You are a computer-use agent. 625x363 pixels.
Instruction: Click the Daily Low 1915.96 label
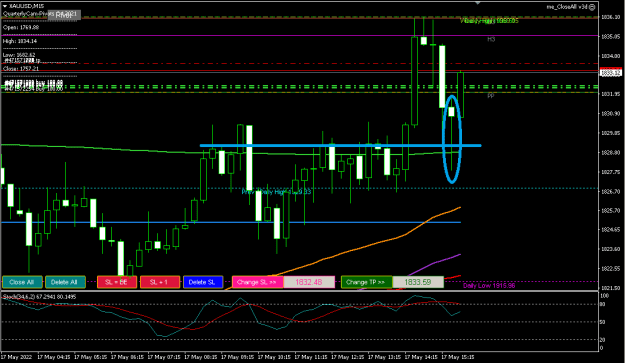coord(489,286)
